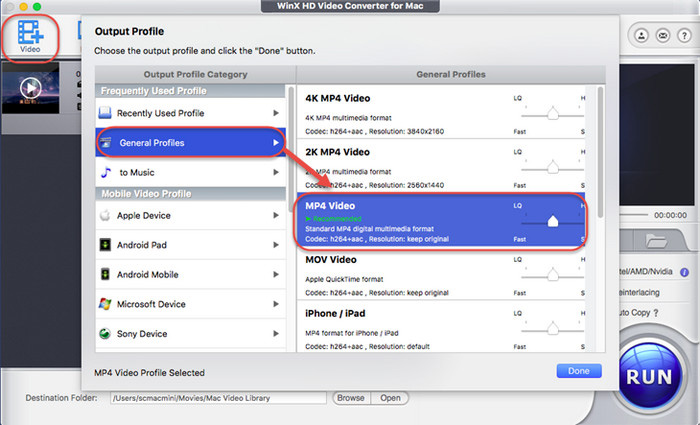
Task: Expand Android Mobile arrow
Action: pos(276,274)
